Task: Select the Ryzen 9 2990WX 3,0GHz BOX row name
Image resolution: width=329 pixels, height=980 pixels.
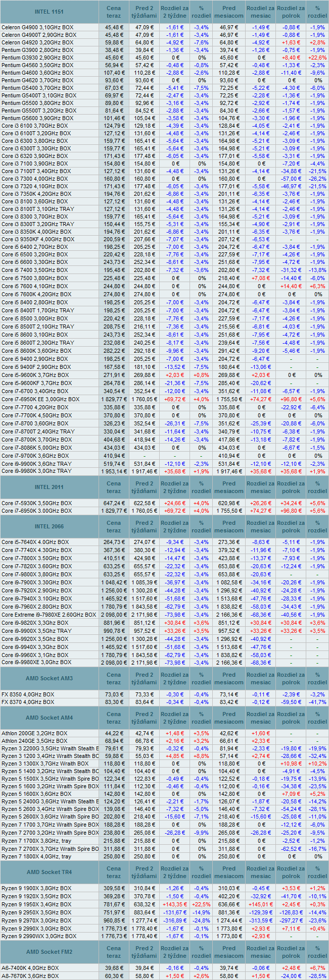Action: click(x=39, y=937)
